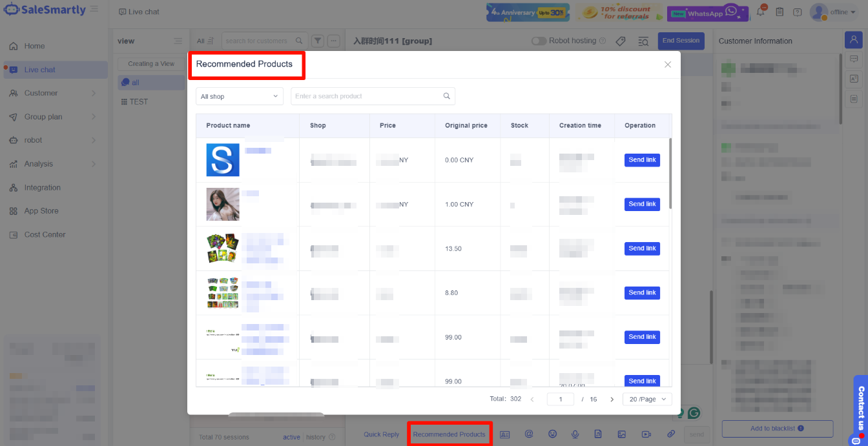Image resolution: width=868 pixels, height=446 pixels.
Task: Click the attach link icon
Action: coord(670,434)
